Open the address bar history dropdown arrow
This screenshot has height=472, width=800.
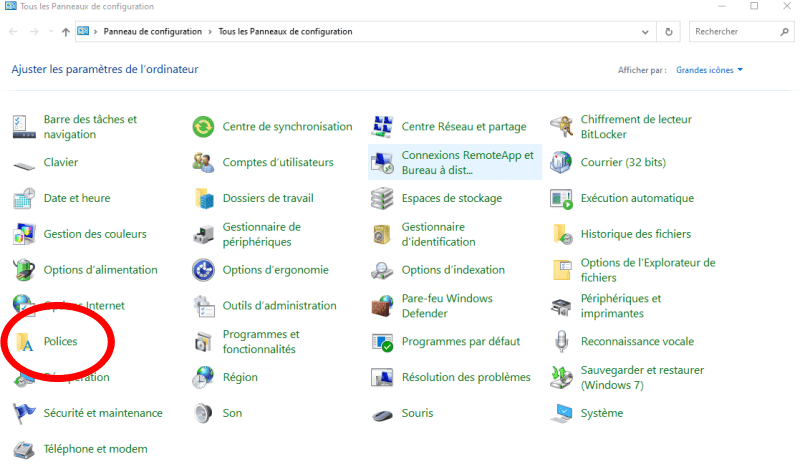[x=645, y=32]
